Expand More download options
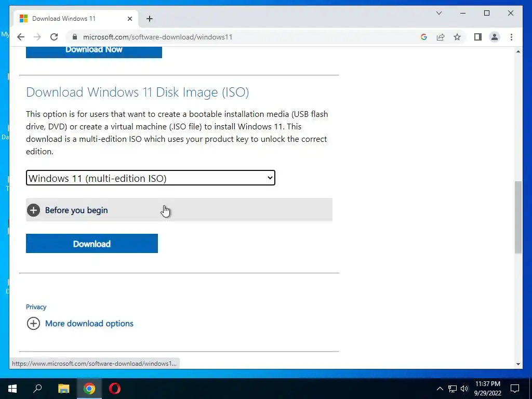Viewport: 532px width, 399px height. (80, 323)
